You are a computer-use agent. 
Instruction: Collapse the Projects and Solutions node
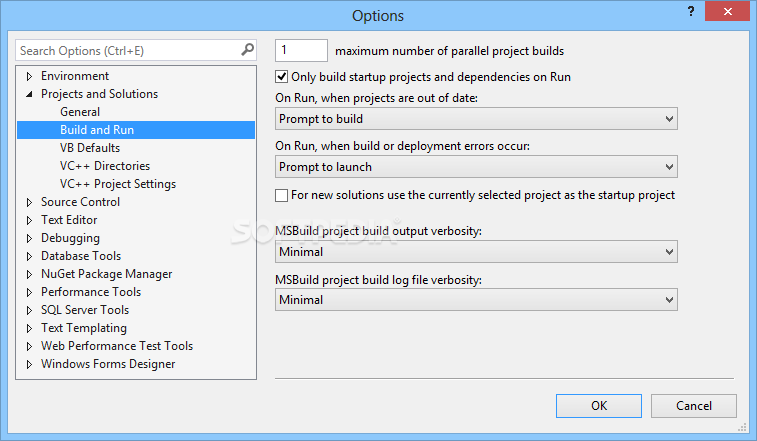(29, 94)
